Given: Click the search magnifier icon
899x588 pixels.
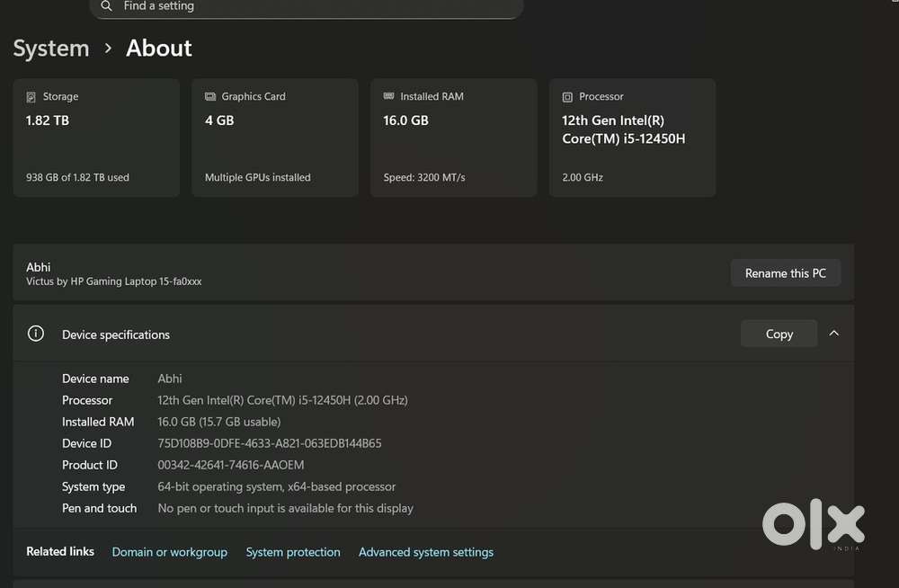Looking at the screenshot, I should point(106,6).
